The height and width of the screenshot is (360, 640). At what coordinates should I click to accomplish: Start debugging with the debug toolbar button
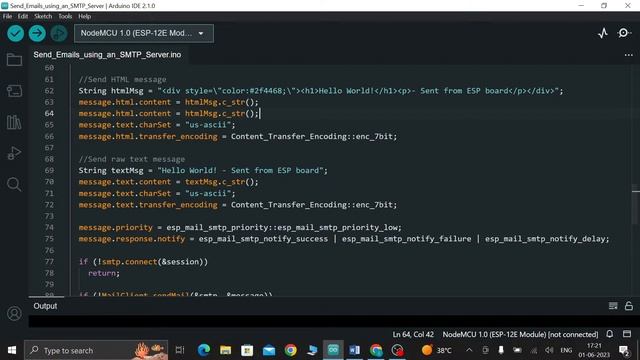point(59,33)
